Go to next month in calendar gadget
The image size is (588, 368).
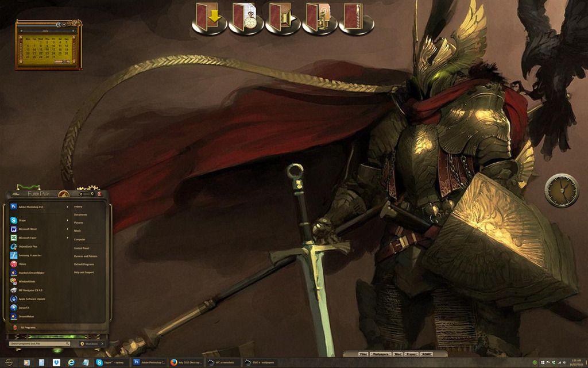(73, 31)
